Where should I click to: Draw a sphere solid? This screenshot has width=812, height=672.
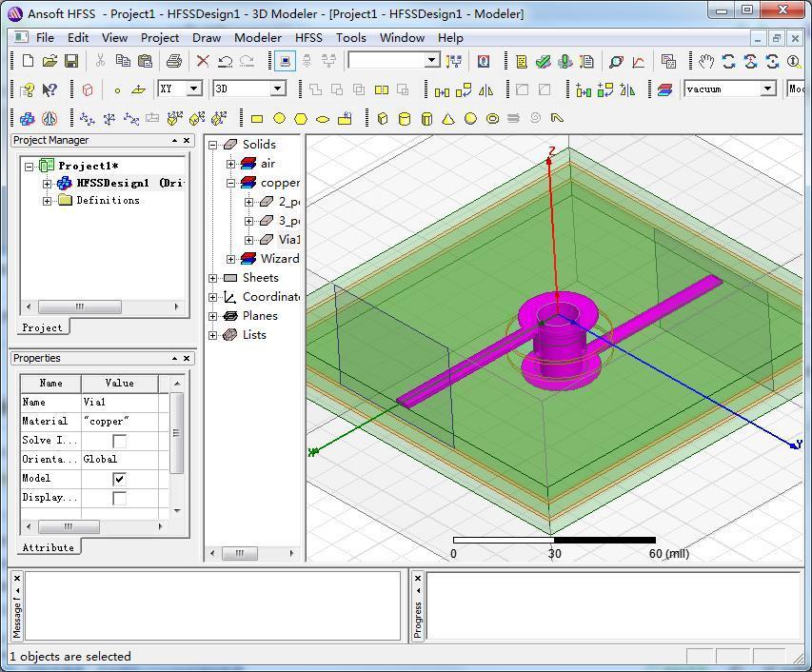(x=470, y=119)
